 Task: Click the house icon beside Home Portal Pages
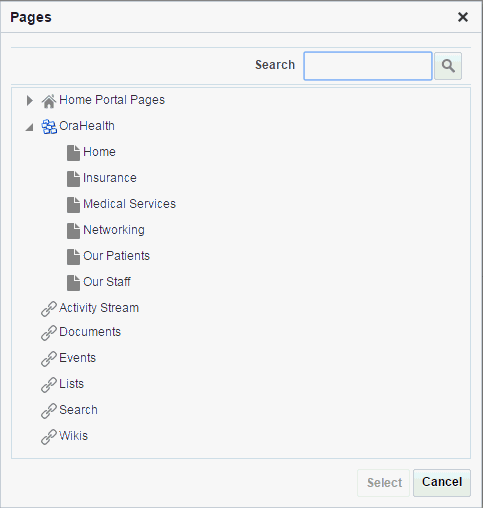(49, 101)
